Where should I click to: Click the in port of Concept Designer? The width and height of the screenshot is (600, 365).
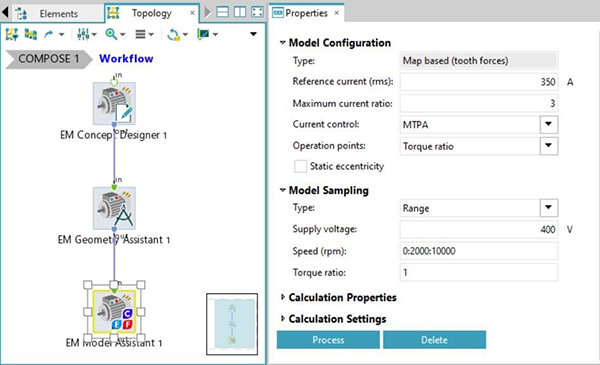(114, 82)
